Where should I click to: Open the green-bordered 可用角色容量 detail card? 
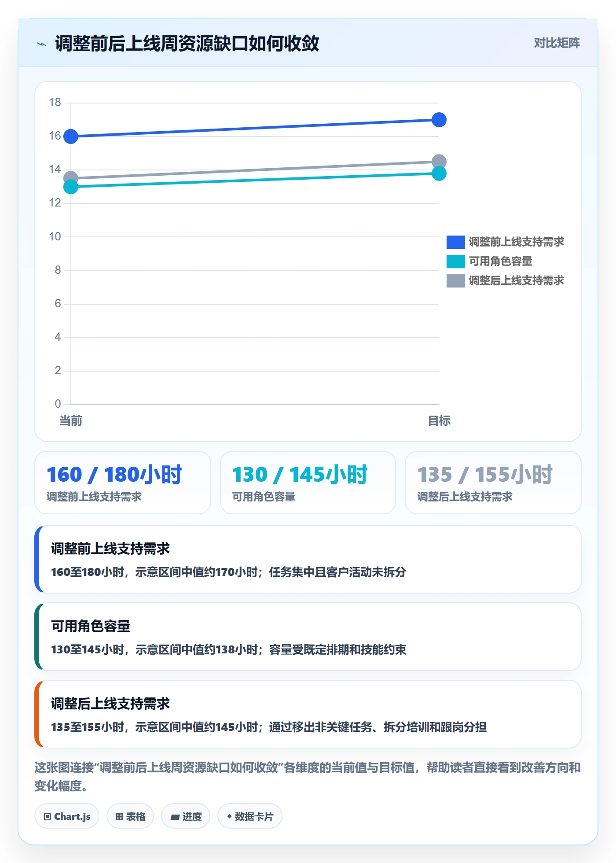(x=308, y=637)
